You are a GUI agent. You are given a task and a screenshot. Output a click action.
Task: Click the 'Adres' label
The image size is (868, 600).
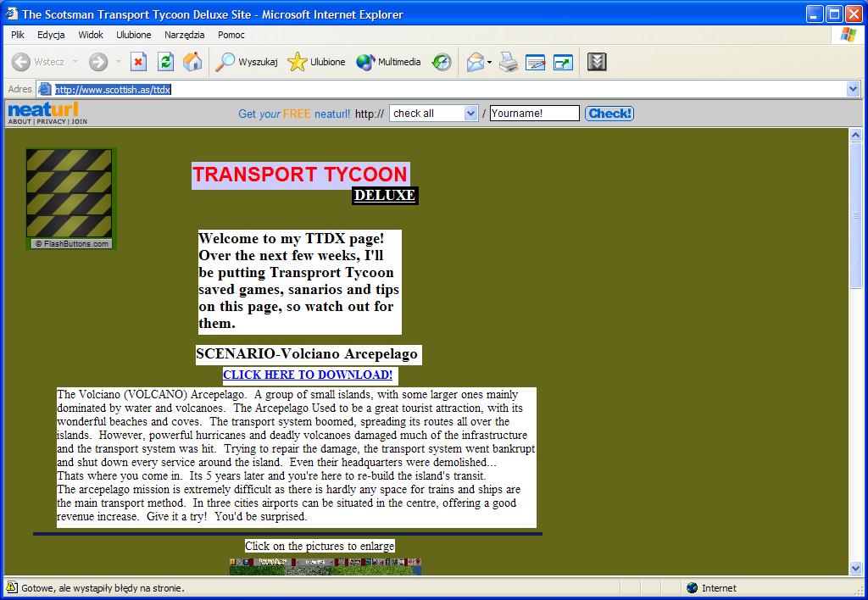pos(20,89)
